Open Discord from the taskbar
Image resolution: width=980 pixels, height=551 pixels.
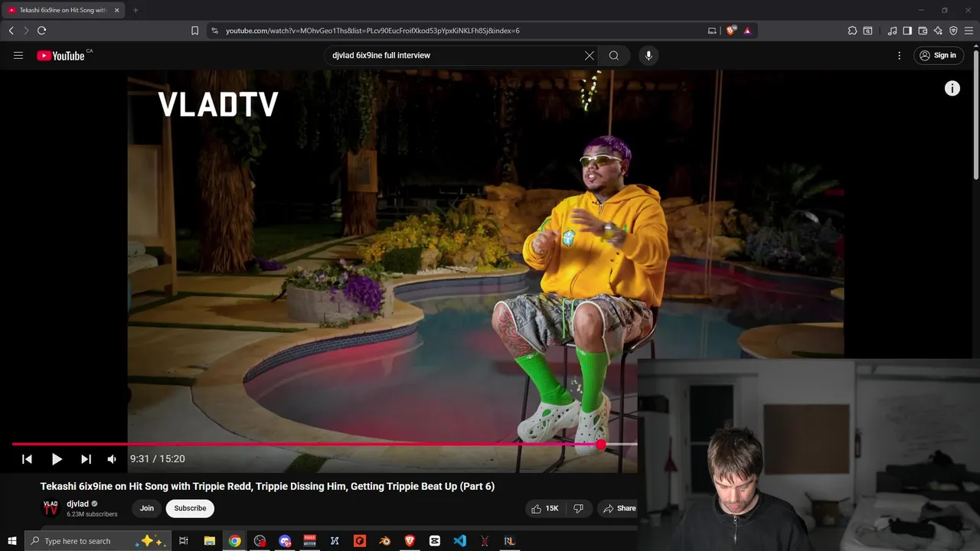point(285,541)
